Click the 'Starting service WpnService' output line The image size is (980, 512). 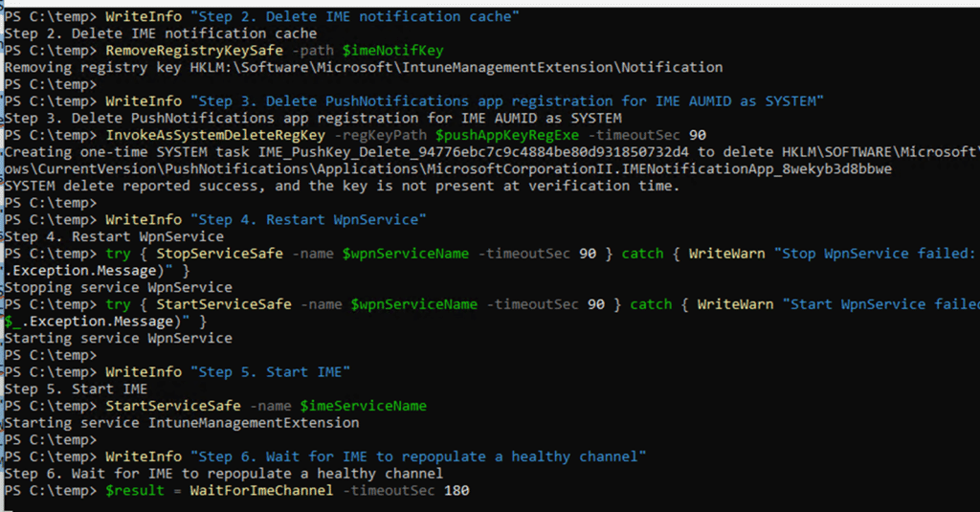coord(118,338)
